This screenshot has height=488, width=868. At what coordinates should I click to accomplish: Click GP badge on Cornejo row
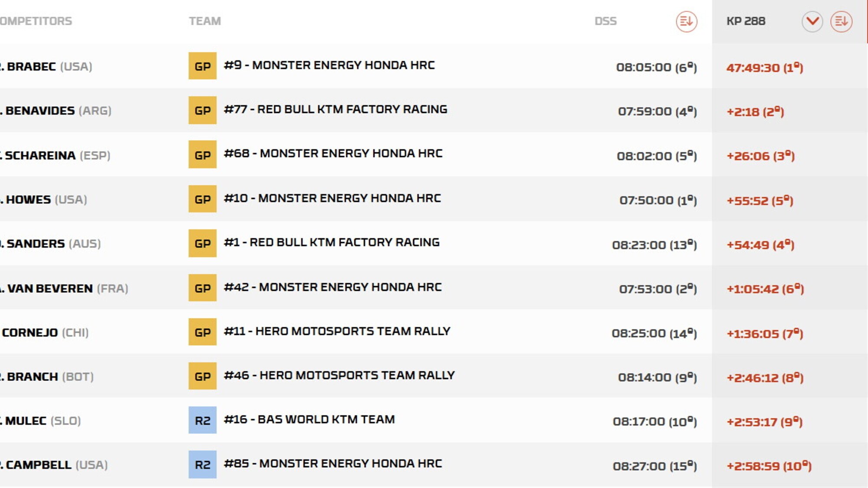pyautogui.click(x=202, y=332)
